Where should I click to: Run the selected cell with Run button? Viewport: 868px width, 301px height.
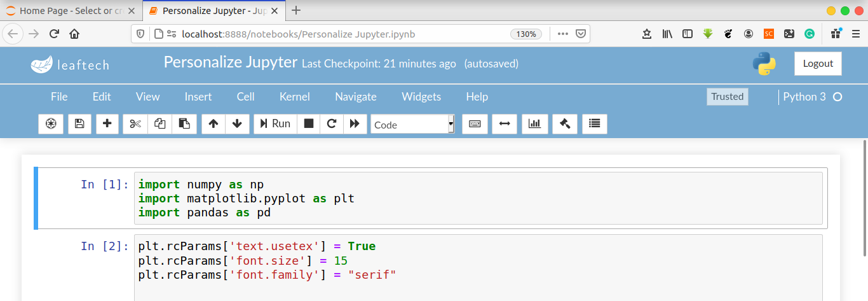pyautogui.click(x=275, y=124)
